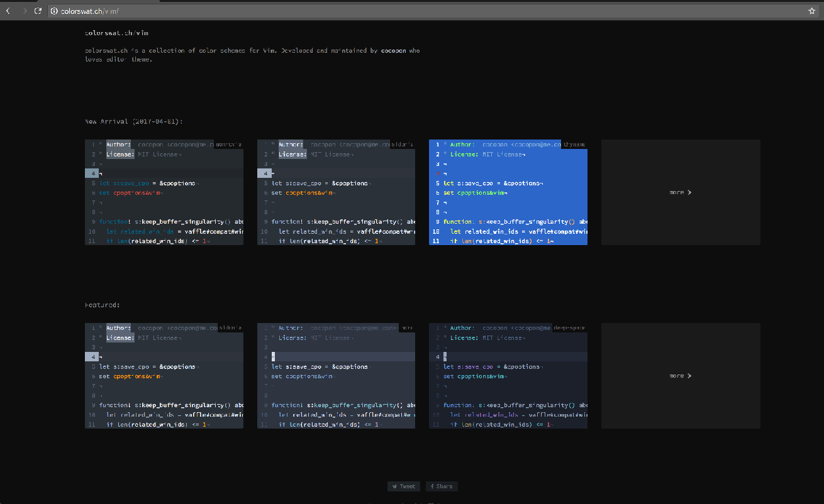Click the Facebook Share button
Screen dimensions: 824x504
(442, 486)
